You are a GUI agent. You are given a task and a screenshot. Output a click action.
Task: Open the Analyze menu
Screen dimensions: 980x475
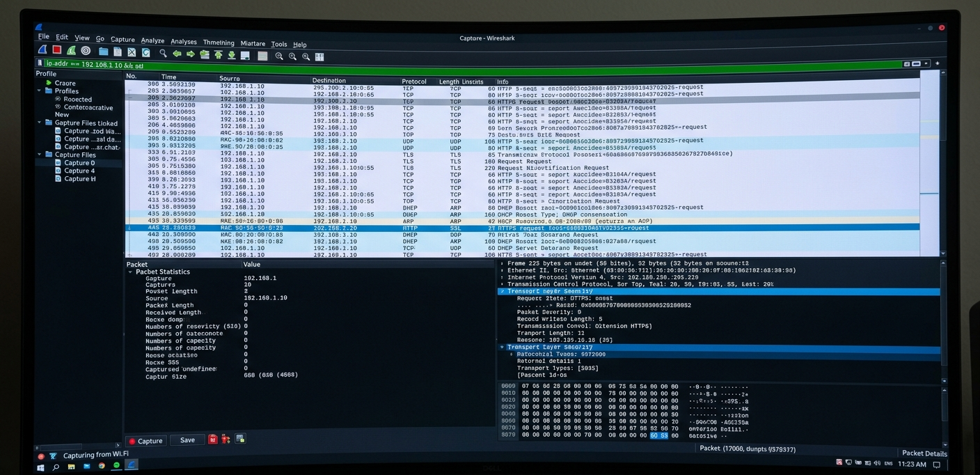tap(152, 40)
